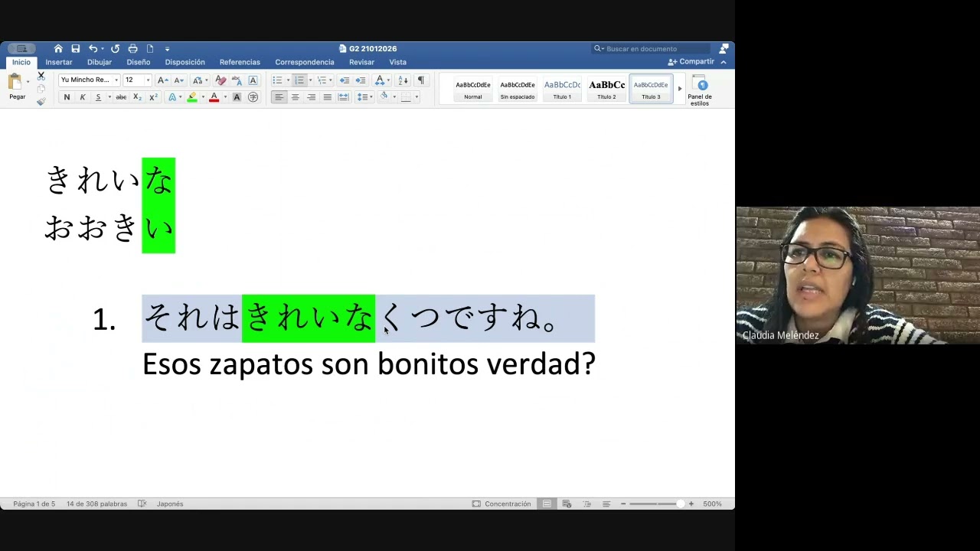This screenshot has height=551, width=980.
Task: Click the enclosed characters icon
Action: [253, 97]
